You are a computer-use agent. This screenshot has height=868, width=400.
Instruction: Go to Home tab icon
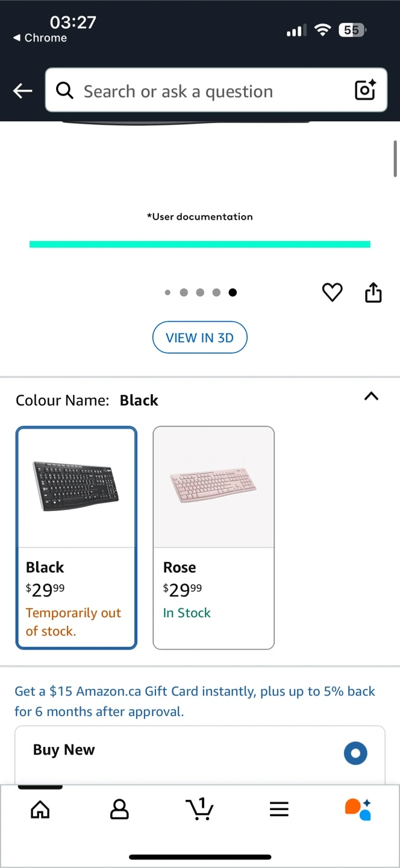[x=40, y=810]
